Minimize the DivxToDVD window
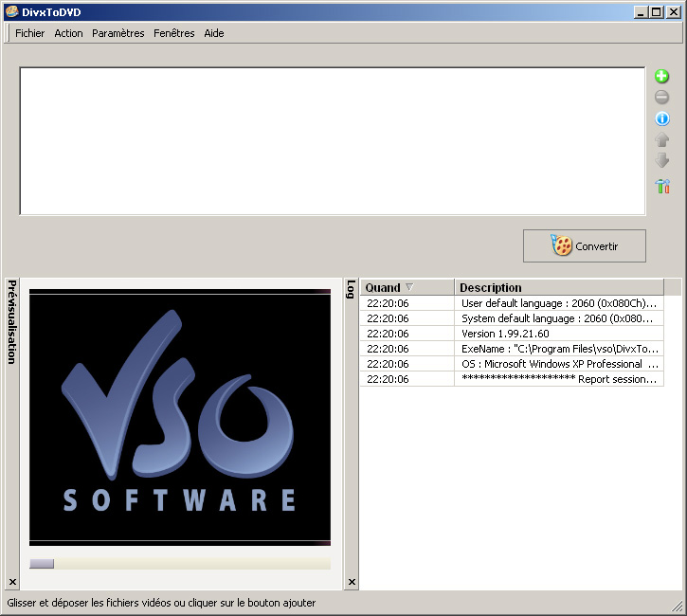Image resolution: width=687 pixels, height=616 pixels. (641, 12)
